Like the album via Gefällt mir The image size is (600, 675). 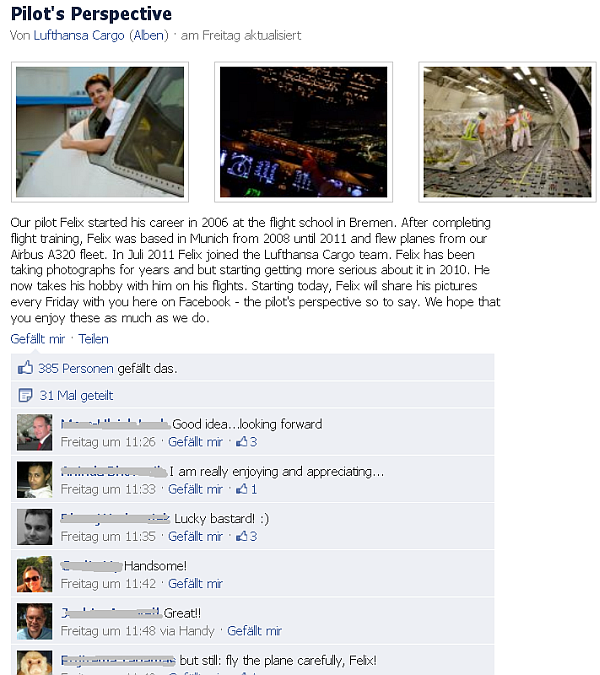(37, 339)
